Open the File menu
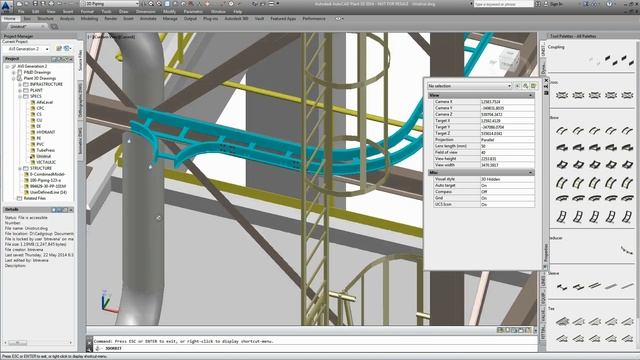 (x=21, y=12)
